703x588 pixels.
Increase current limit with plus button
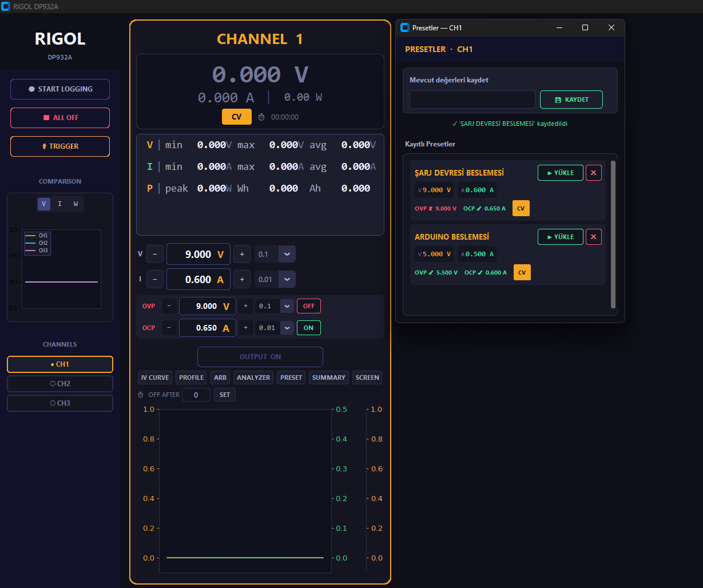click(241, 280)
